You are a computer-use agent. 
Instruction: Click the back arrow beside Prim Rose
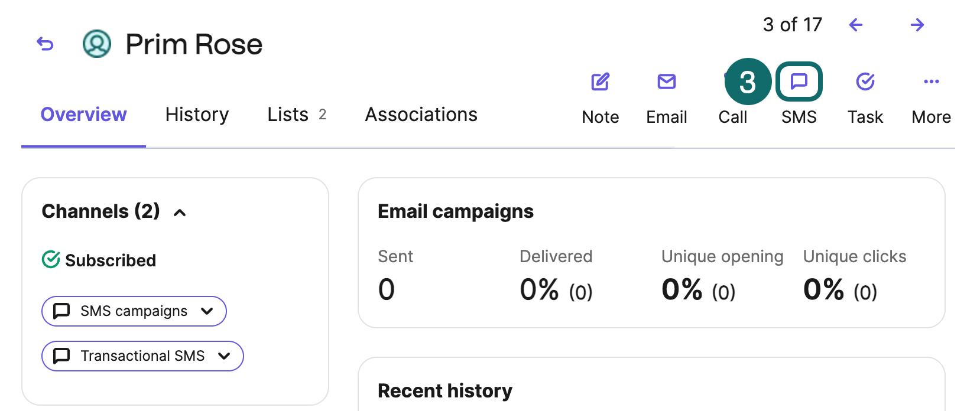click(x=45, y=44)
